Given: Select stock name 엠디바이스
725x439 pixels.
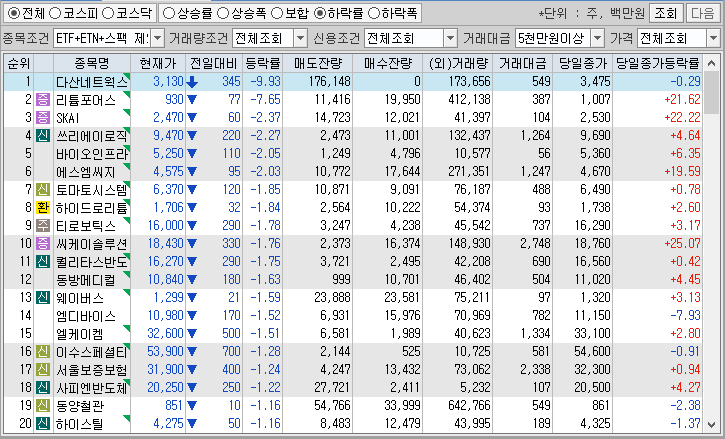Looking at the screenshot, I should (x=86, y=316).
